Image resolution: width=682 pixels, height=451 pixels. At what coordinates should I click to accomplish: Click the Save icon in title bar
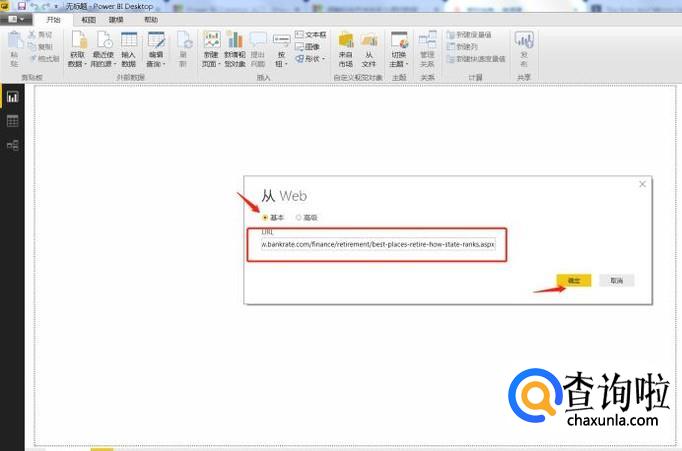[x=21, y=6]
